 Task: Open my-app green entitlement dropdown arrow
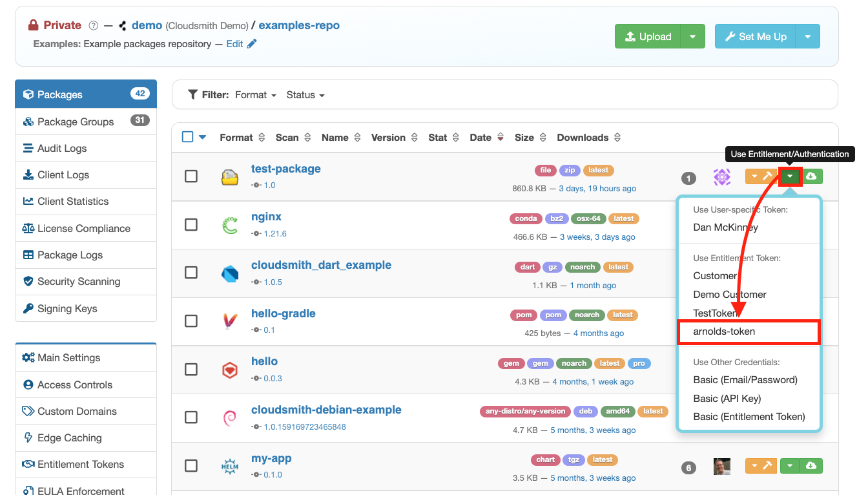(790, 466)
